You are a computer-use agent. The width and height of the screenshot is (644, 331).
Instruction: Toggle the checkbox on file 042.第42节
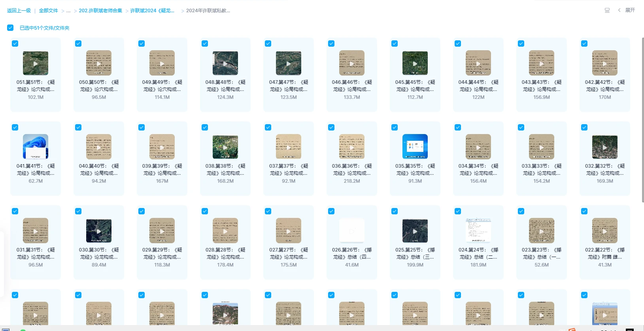coord(584,44)
